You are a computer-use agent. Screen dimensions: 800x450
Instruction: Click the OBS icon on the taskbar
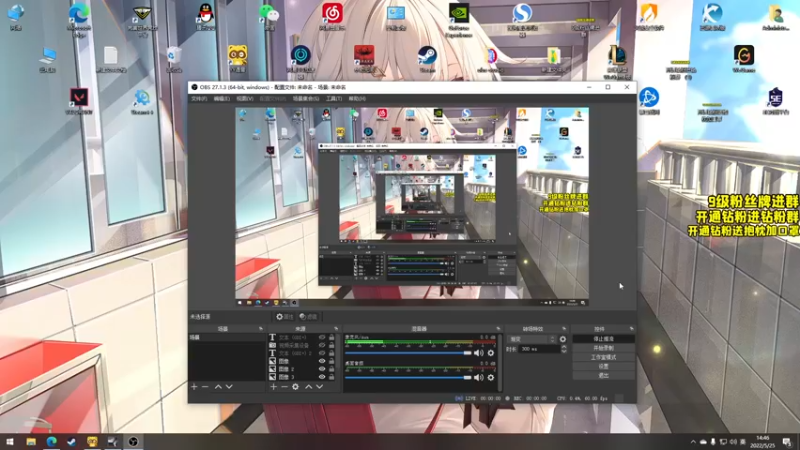coord(133,442)
